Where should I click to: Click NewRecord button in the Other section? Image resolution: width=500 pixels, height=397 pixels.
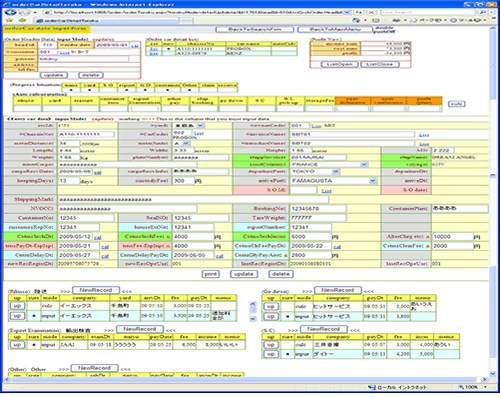95,368
